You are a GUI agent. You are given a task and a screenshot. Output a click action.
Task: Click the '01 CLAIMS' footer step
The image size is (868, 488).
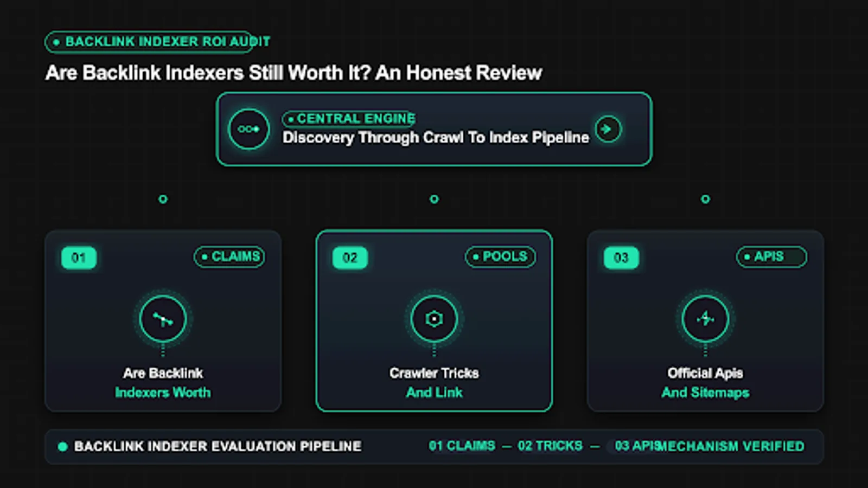[462, 446]
